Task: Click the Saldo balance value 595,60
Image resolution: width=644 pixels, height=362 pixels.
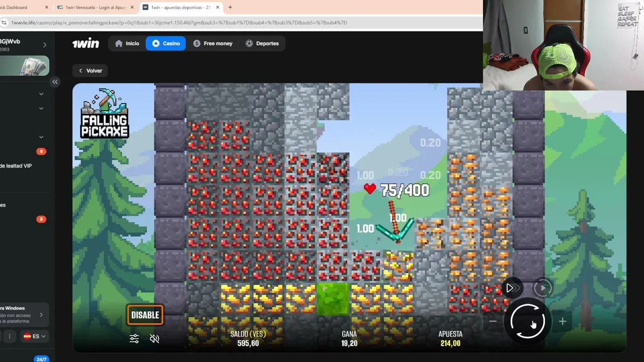Action: (x=248, y=343)
